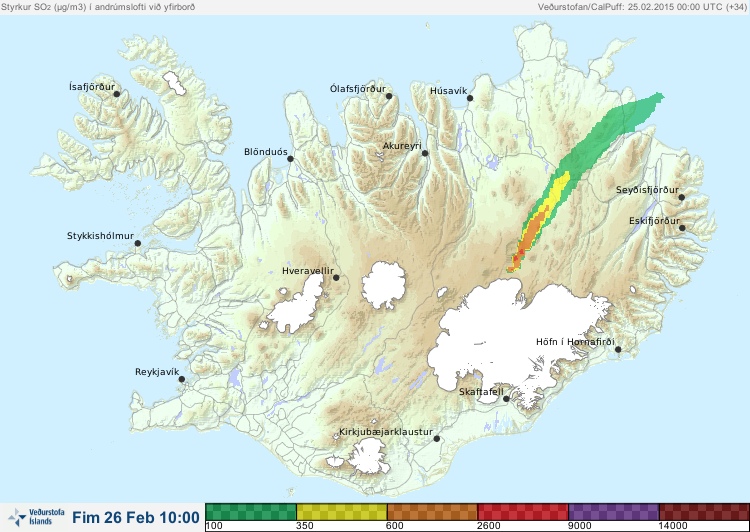
Task: Click the 'Kirkjubæjarklaustur' label
Action: click(x=386, y=432)
